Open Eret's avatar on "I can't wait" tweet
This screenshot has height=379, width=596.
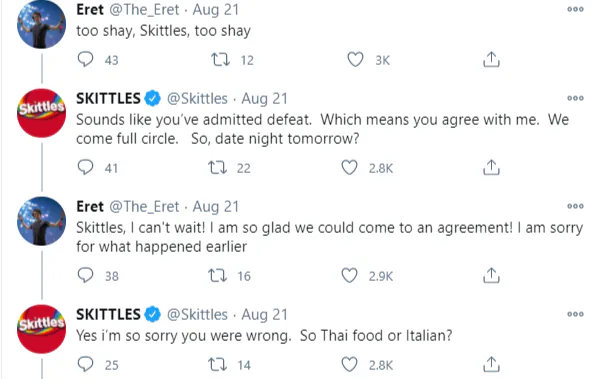(x=41, y=221)
